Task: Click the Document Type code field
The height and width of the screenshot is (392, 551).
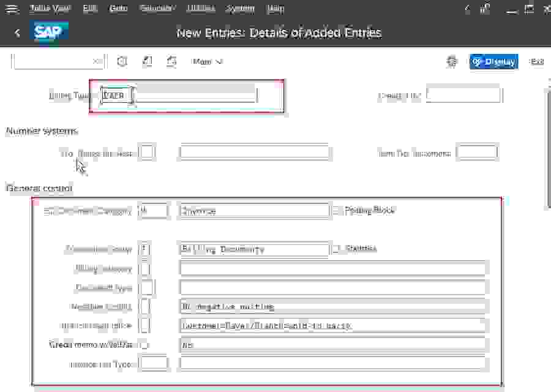Action: point(146,288)
